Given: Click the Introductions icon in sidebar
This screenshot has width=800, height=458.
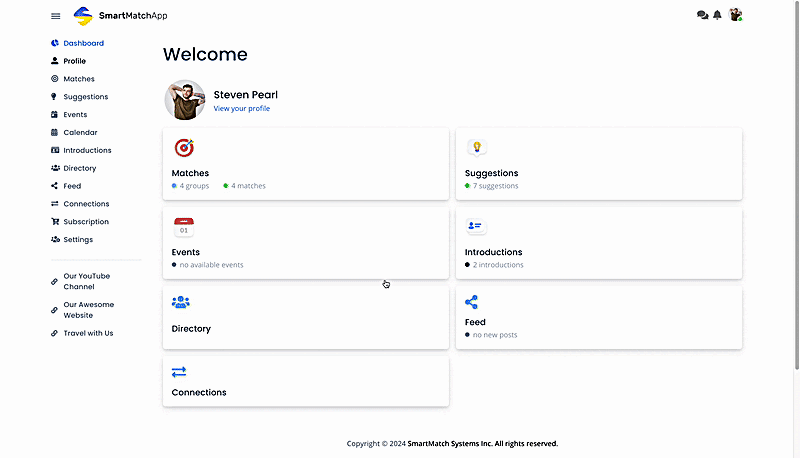Looking at the screenshot, I should click(55, 150).
